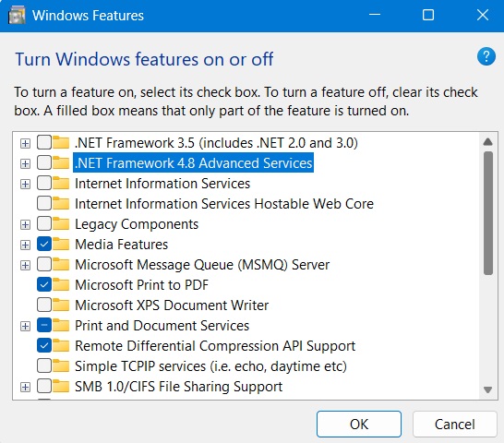Check the SMB 1.0/CIFS File Sharing Support checkbox
504x443 pixels.
pyautogui.click(x=44, y=386)
